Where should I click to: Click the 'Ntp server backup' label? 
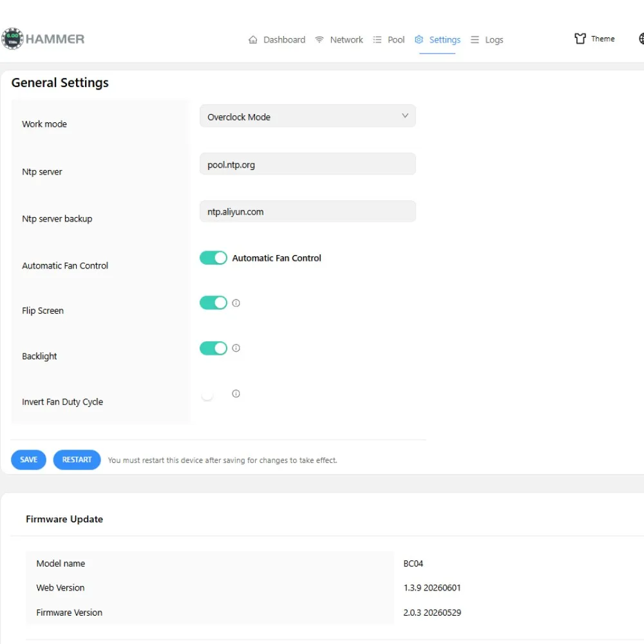tap(57, 219)
